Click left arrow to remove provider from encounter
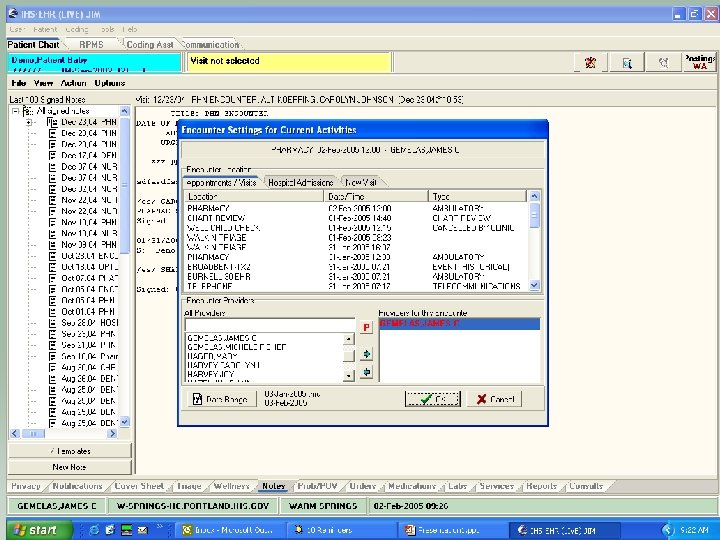720x540 pixels. click(x=366, y=372)
